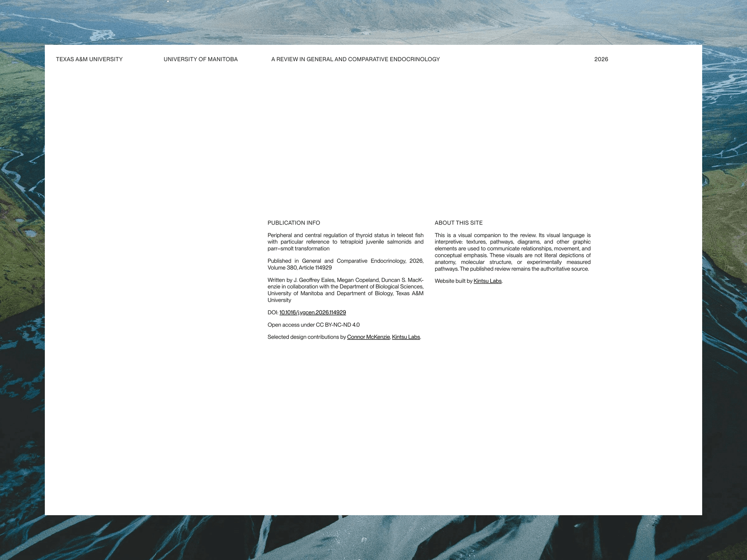
Task: Click the 'DOI:' label before the link
Action: [x=273, y=312]
